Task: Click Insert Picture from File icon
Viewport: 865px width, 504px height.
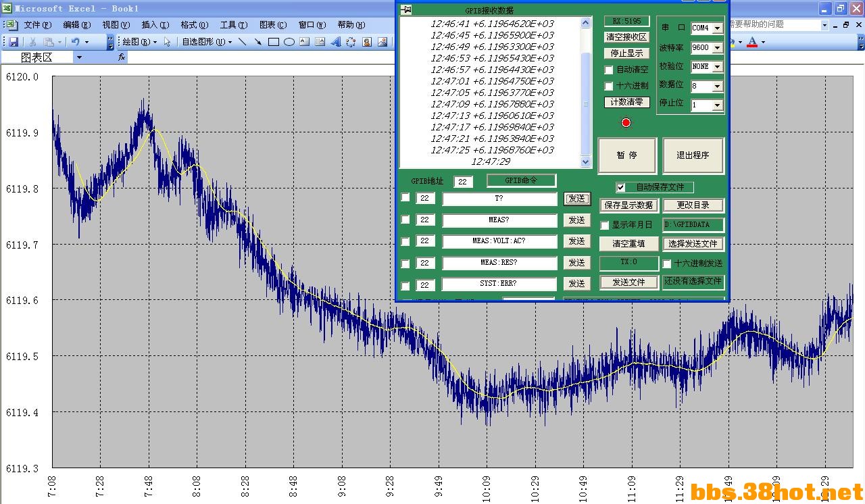Action: (x=382, y=42)
